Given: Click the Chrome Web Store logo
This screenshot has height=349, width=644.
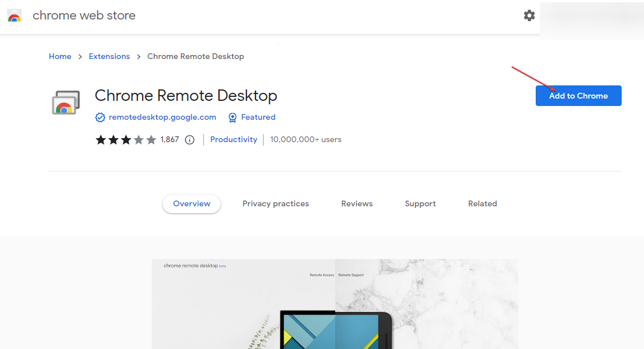Looking at the screenshot, I should 14,15.
